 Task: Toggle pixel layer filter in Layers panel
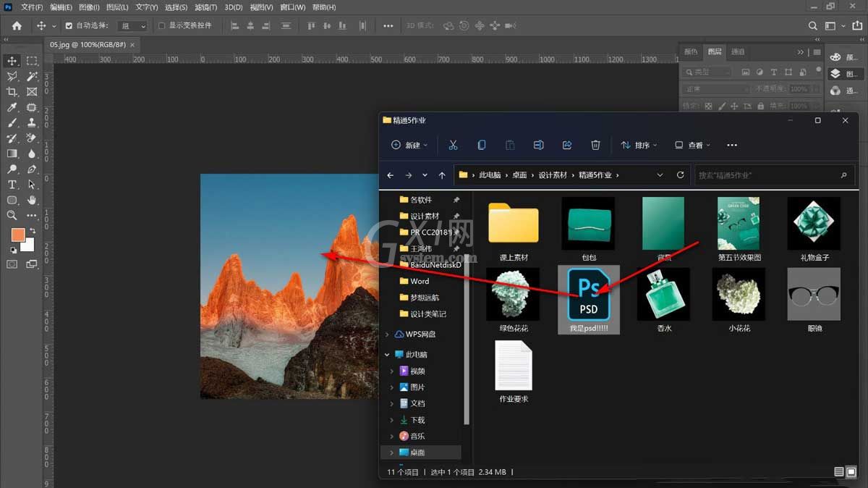[746, 72]
